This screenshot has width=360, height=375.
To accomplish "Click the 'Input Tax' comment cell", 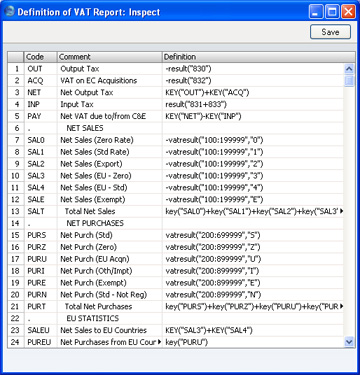I will 110,105.
